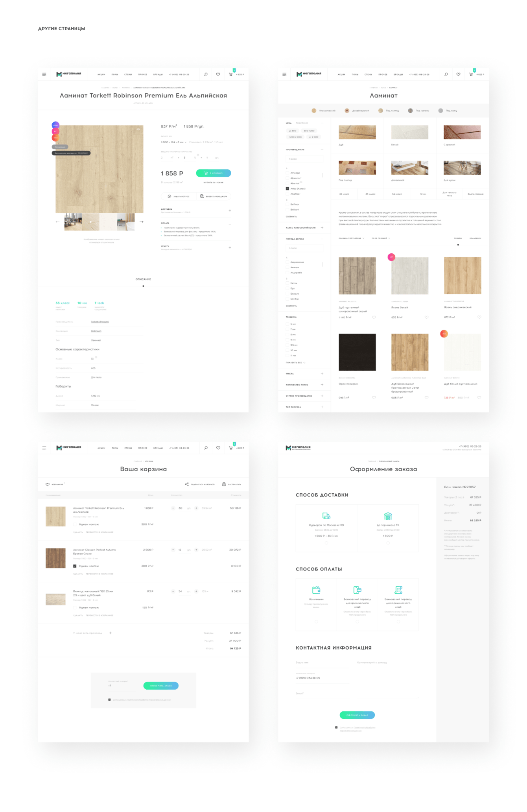Open cart icon in Ламинат catalog header

coord(471,74)
